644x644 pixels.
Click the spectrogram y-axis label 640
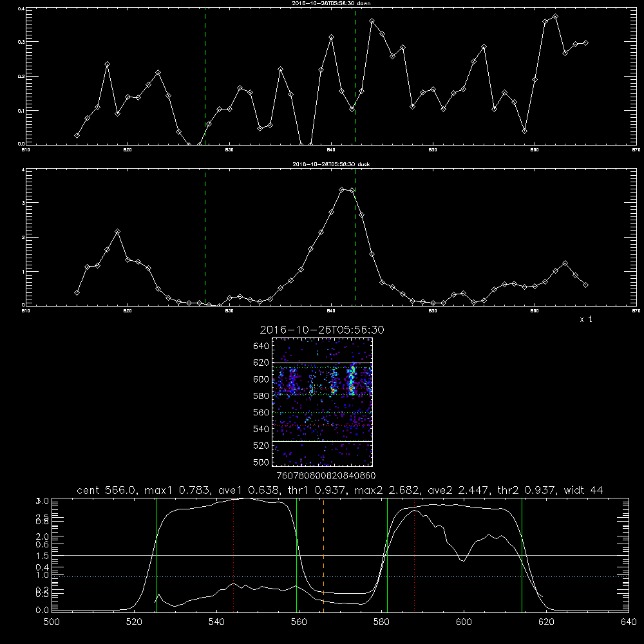(x=261, y=346)
